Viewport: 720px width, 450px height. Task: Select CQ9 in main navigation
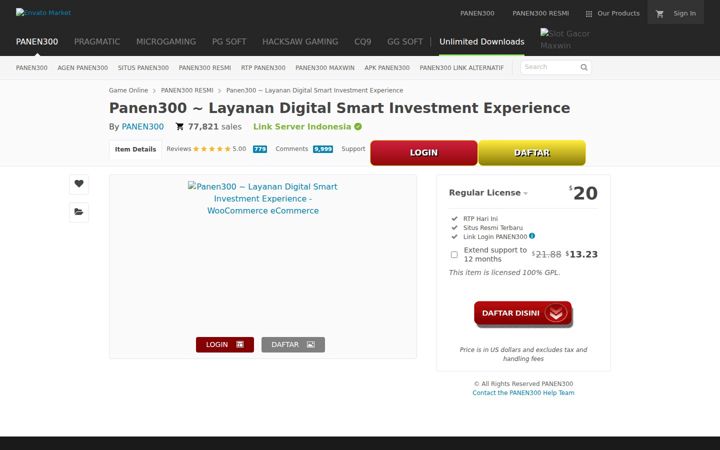[363, 42]
